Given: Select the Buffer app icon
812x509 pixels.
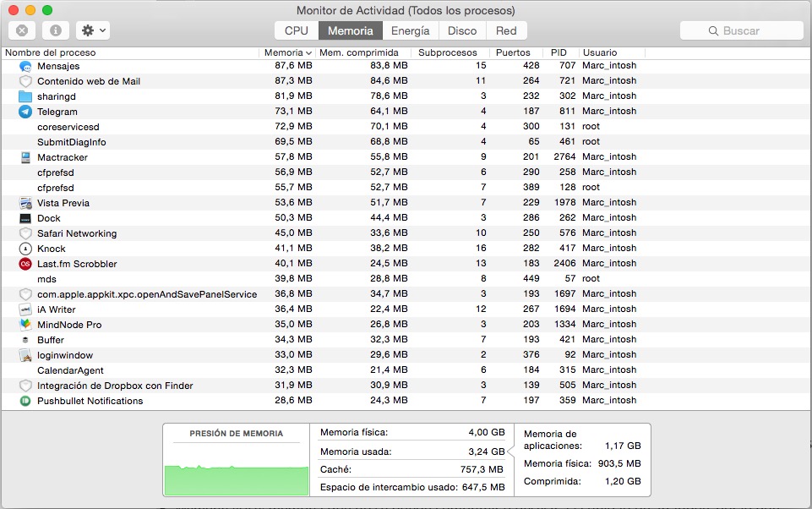Looking at the screenshot, I should point(26,339).
